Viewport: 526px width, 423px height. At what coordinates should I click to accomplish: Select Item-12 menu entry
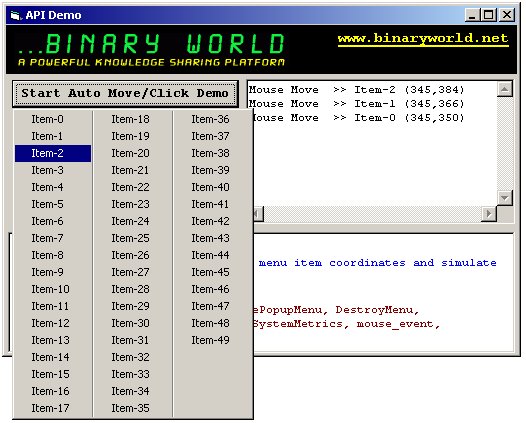(x=53, y=323)
